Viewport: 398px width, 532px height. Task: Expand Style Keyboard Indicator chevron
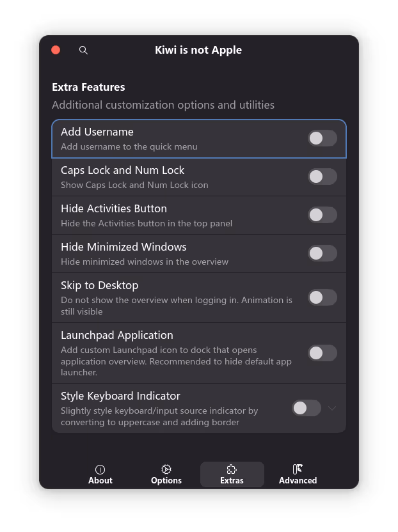[332, 408]
